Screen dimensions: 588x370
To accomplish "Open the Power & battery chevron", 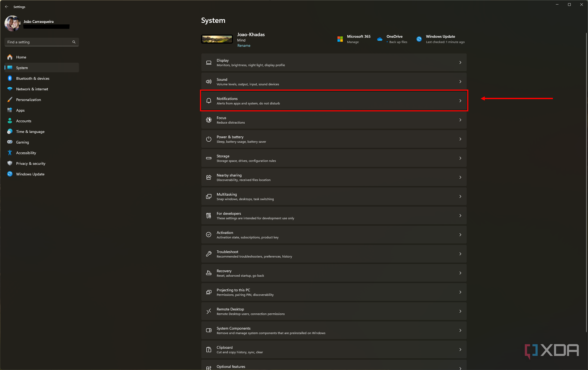I will pos(460,139).
